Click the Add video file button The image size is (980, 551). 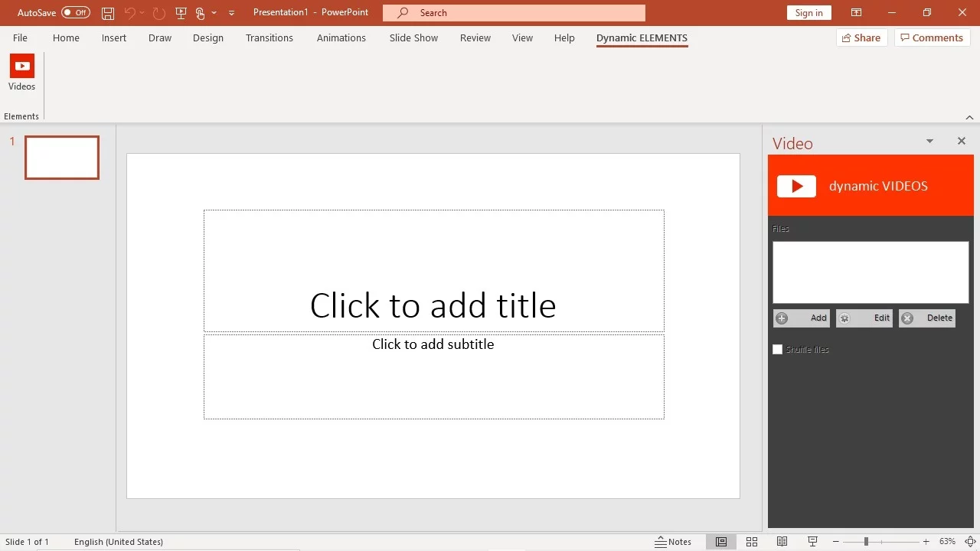(801, 318)
